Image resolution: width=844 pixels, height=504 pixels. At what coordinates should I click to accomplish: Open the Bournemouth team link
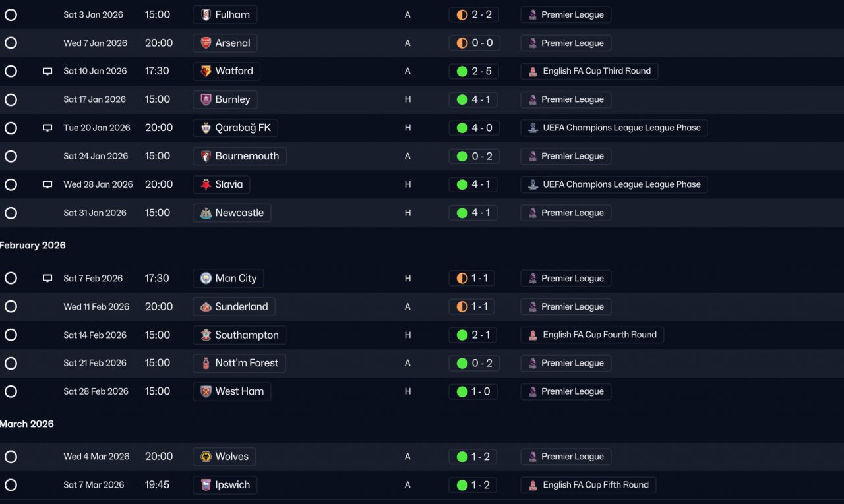point(239,156)
